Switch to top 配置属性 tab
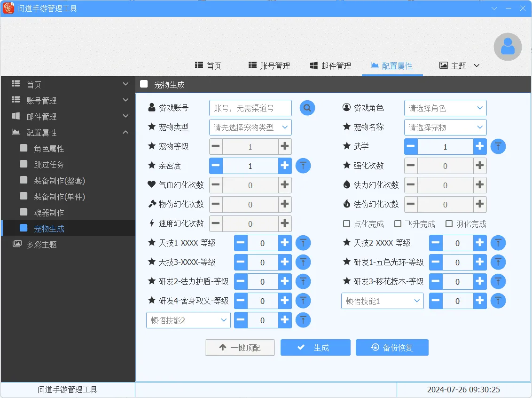532x398 pixels. coord(392,65)
